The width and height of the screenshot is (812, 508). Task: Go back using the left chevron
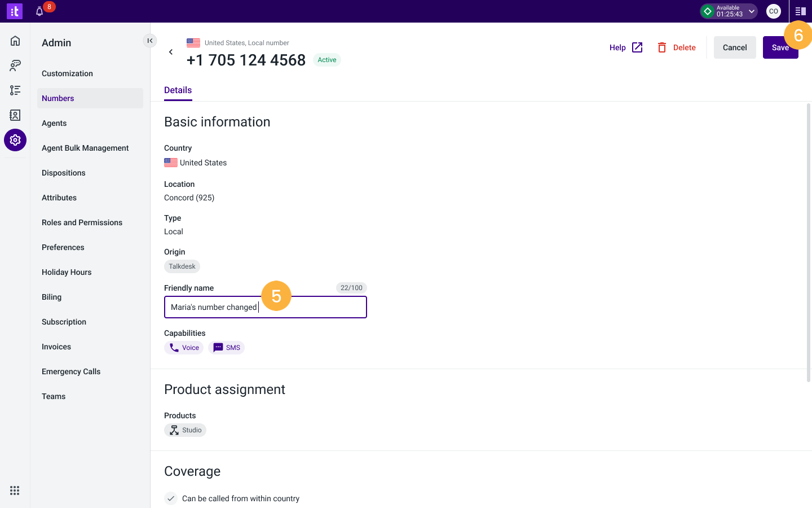point(171,52)
